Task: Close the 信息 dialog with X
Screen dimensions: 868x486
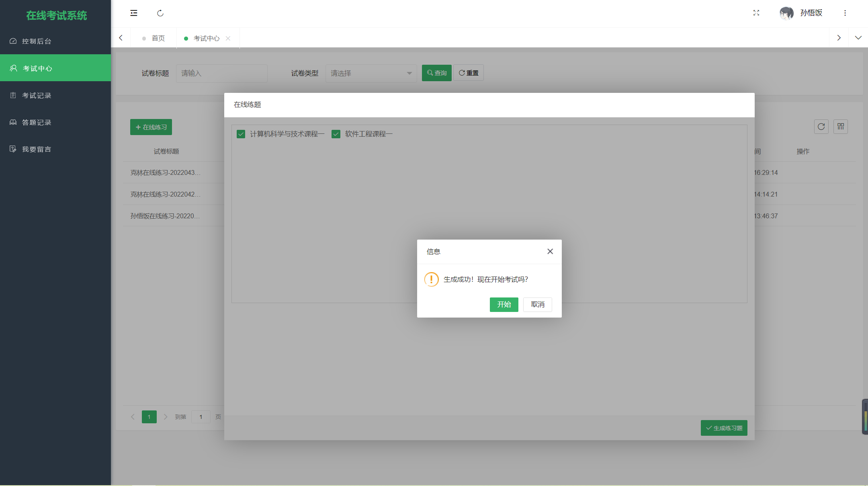Action: pos(550,251)
